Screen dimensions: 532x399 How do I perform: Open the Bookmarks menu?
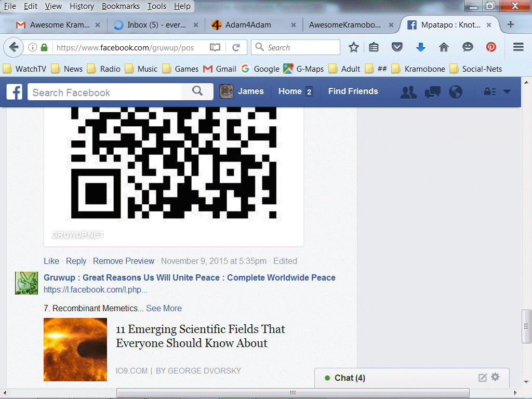[121, 6]
